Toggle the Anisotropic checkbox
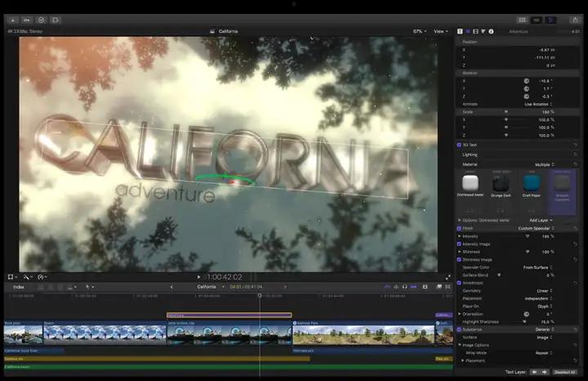 [459, 283]
